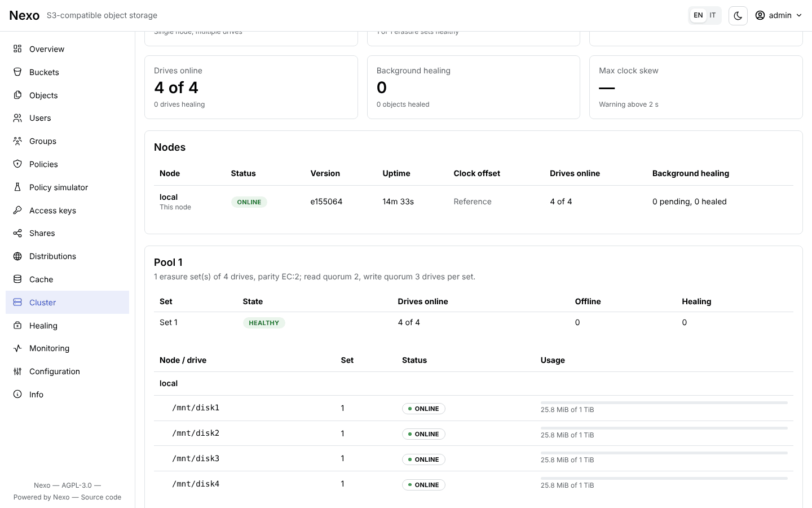Click the HEALTHY badge for Set 1
The height and width of the screenshot is (508, 812).
pos(264,323)
